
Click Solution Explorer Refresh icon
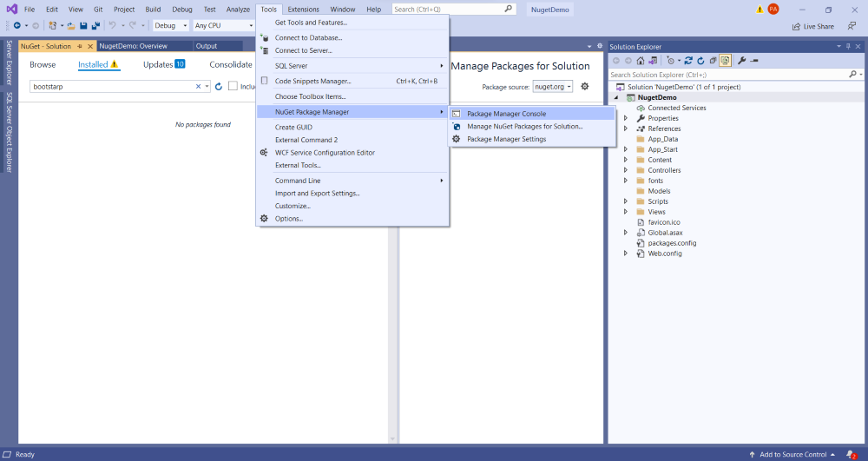tap(700, 61)
